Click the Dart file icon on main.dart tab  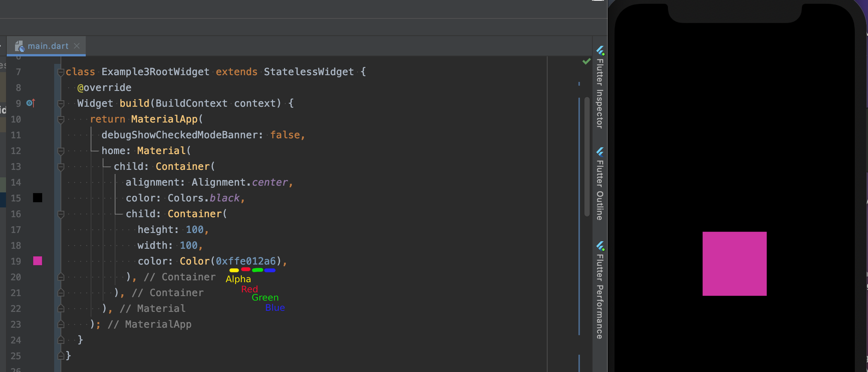[21, 46]
